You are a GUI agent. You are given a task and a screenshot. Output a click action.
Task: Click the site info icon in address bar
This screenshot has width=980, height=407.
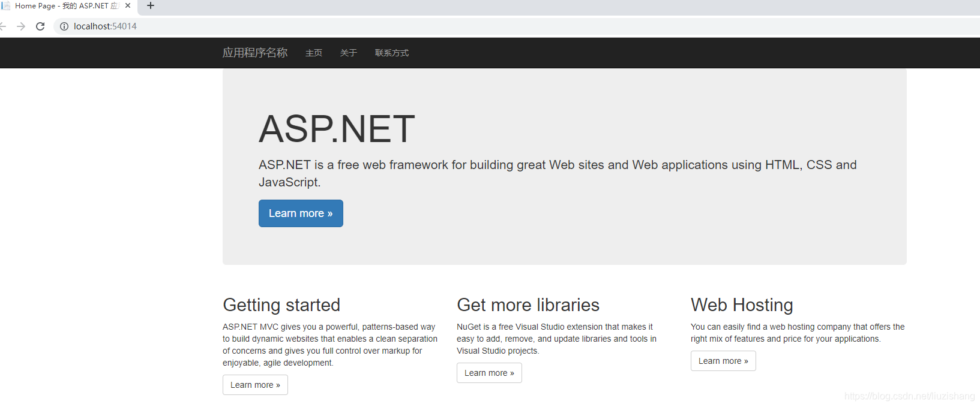click(64, 26)
